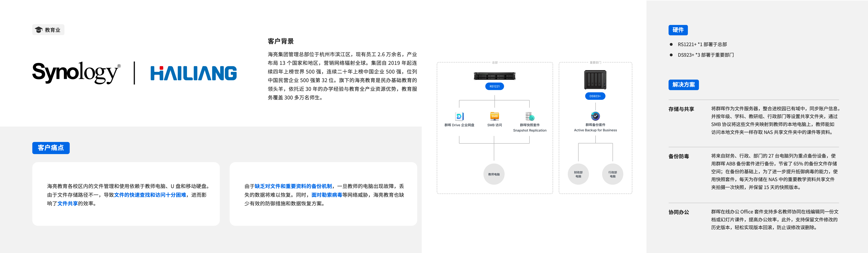Click the orange SMB 访问 folder icon
The height and width of the screenshot is (253, 868).
click(494, 116)
